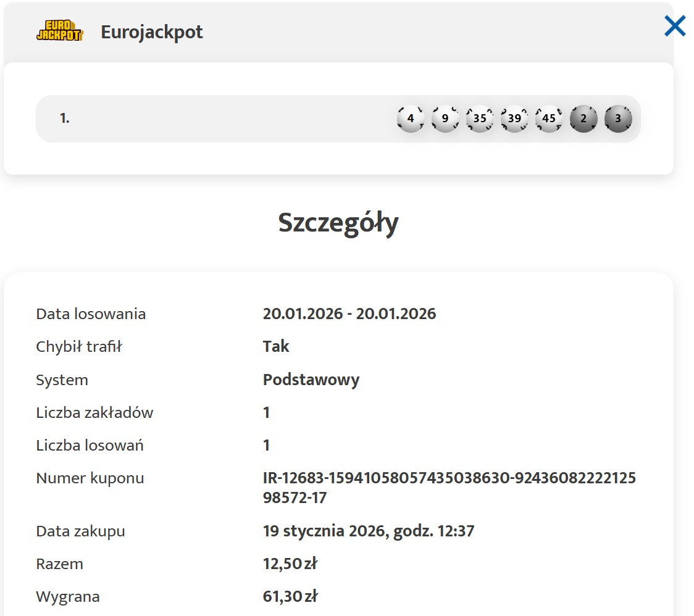Click the draw date value 20.01.2026
This screenshot has height=616, width=694.
coord(349,314)
